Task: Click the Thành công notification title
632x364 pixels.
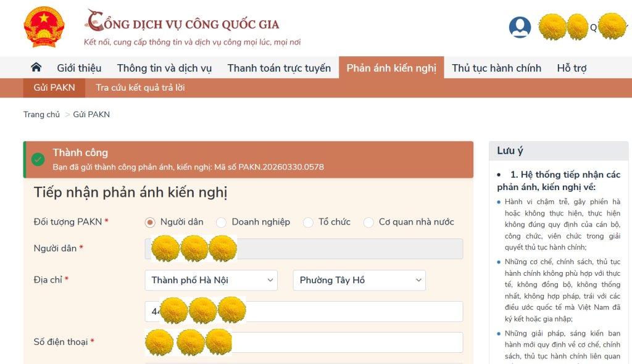Action: 80,153
